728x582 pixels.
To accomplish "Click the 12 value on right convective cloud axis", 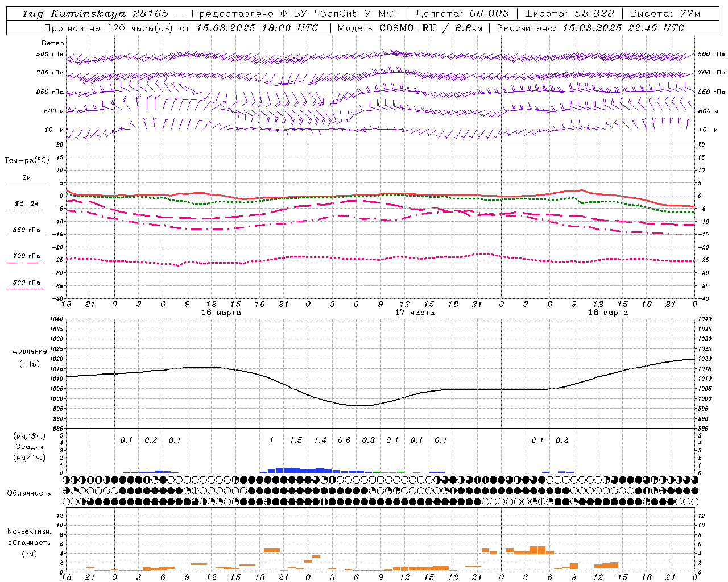I will 701,516.
